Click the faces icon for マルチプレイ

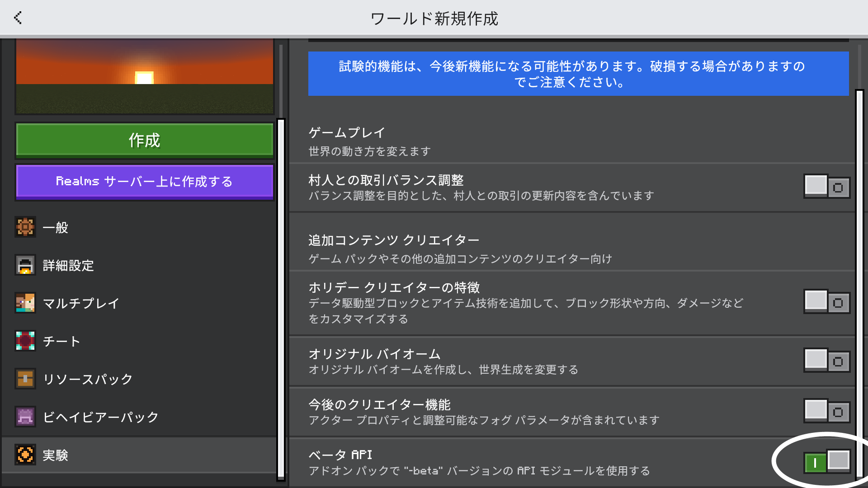coord(25,303)
